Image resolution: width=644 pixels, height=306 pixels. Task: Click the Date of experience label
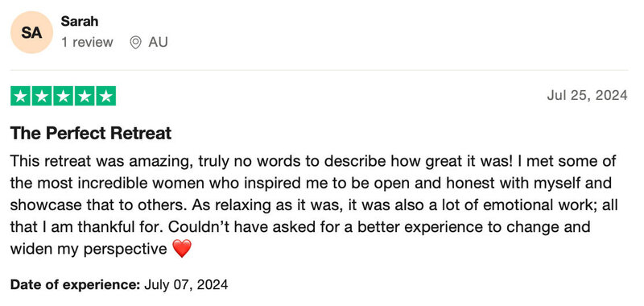click(x=75, y=284)
